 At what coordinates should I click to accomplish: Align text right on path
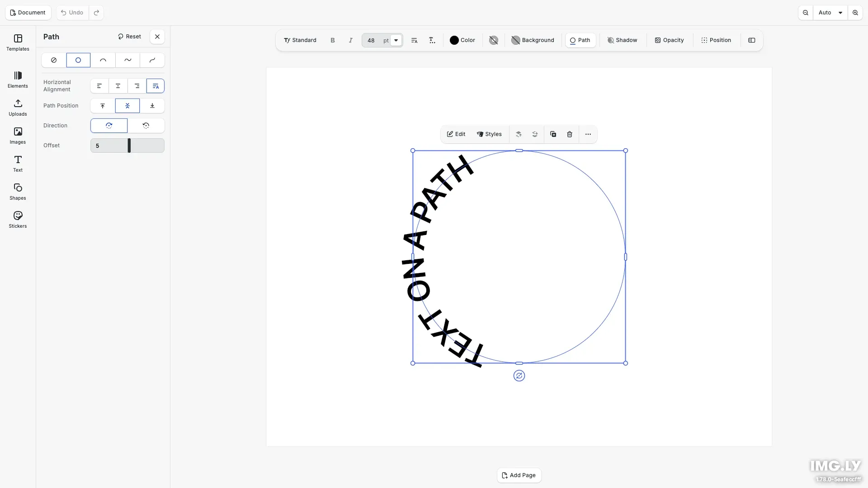(x=137, y=86)
